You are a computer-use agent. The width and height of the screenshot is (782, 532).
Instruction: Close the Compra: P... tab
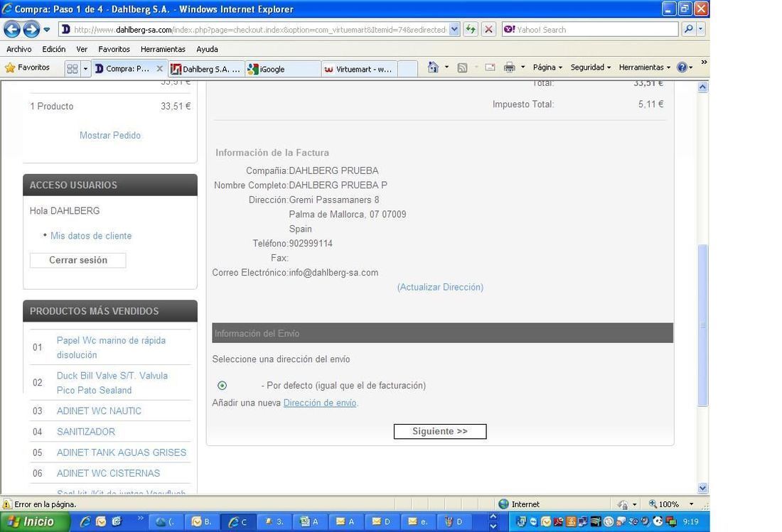click(x=159, y=69)
